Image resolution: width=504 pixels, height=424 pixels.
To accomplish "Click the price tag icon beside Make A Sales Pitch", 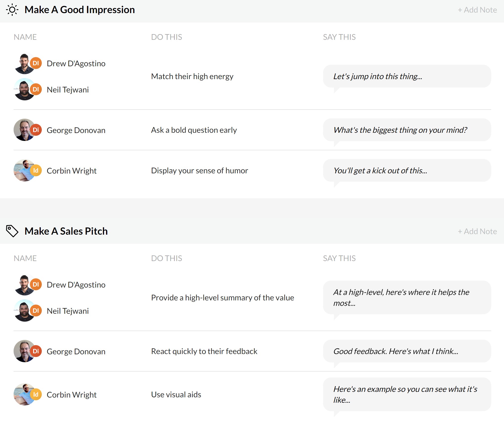I will point(12,231).
